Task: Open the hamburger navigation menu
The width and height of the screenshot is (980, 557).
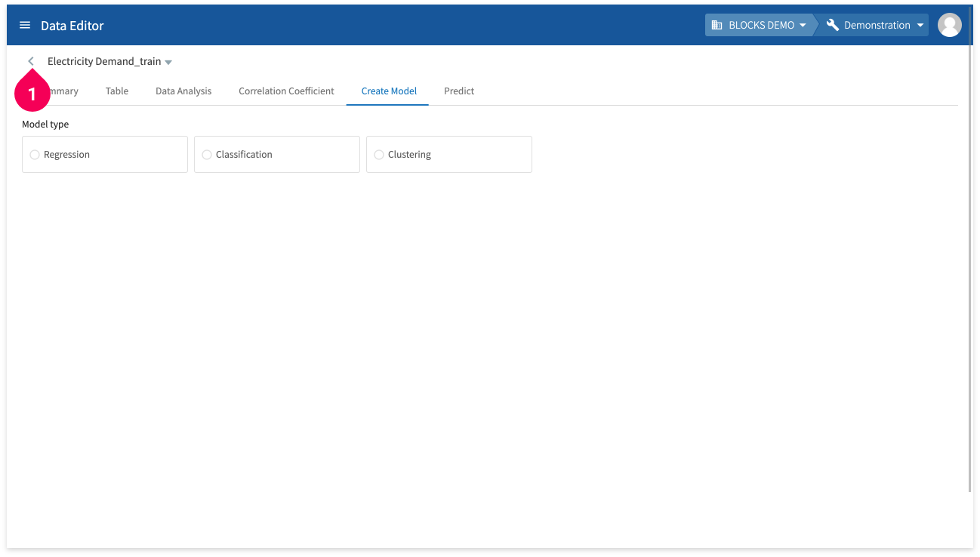Action: [x=25, y=25]
